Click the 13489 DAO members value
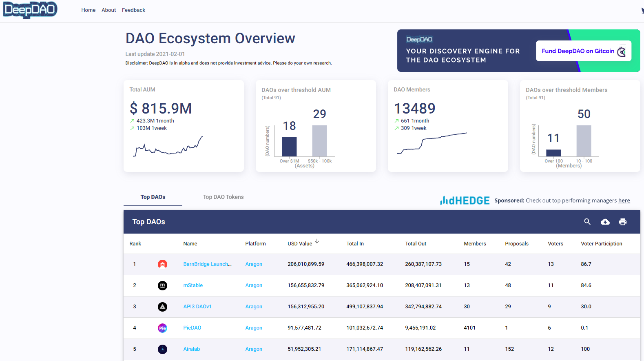 [x=414, y=109]
